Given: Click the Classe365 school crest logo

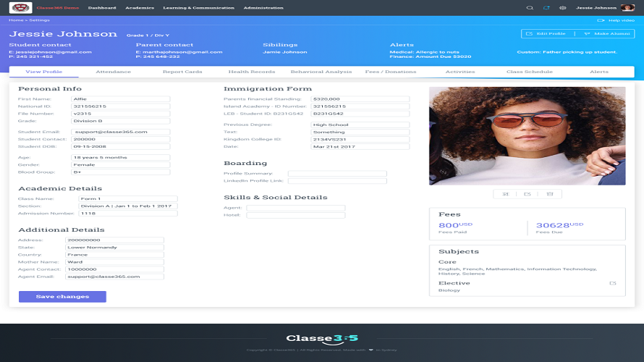Looking at the screenshot, I should click(x=20, y=7).
